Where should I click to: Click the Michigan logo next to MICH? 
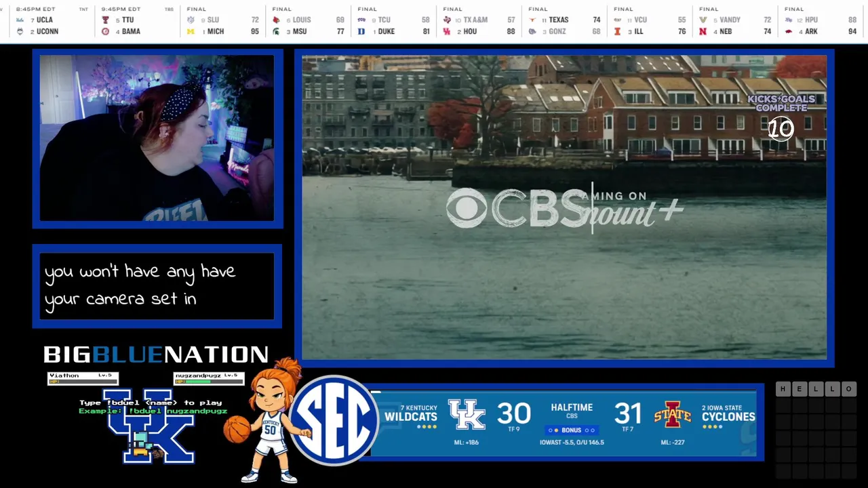(x=191, y=32)
